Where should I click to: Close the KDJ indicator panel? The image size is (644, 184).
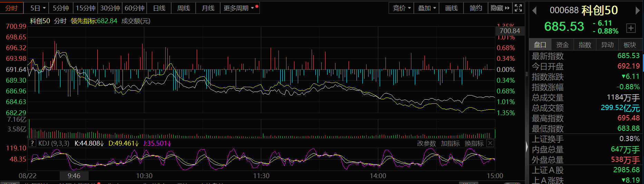[x=490, y=143]
